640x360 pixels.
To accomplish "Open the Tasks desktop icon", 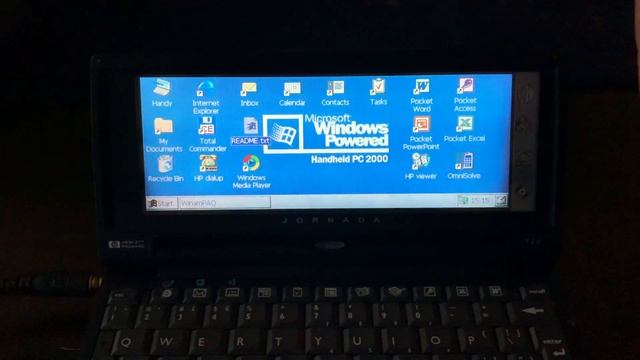I will pyautogui.click(x=378, y=92).
